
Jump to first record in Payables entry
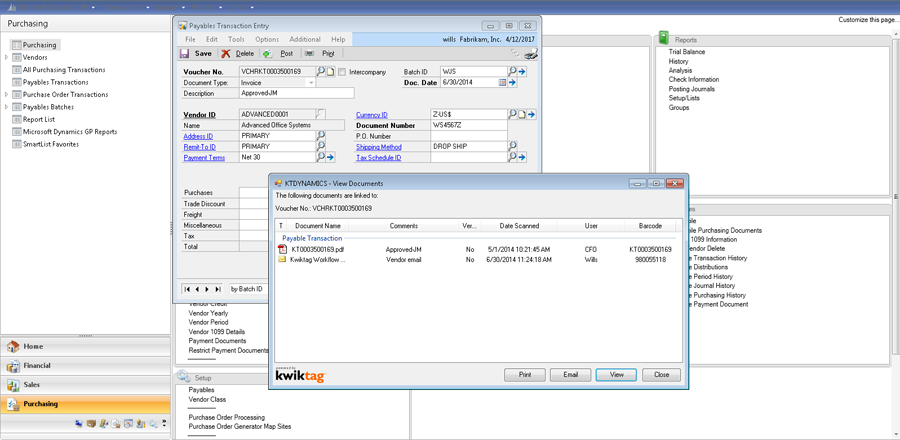(x=187, y=289)
